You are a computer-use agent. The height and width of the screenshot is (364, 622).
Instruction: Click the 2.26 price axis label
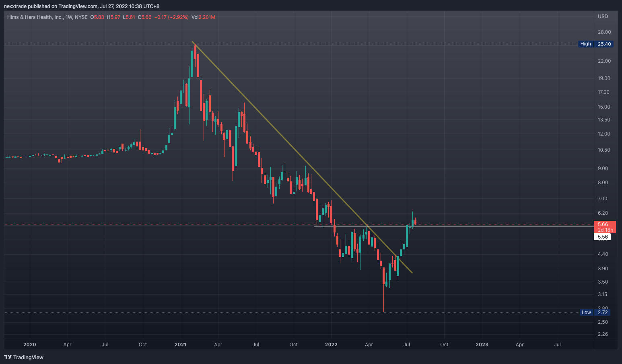603,334
